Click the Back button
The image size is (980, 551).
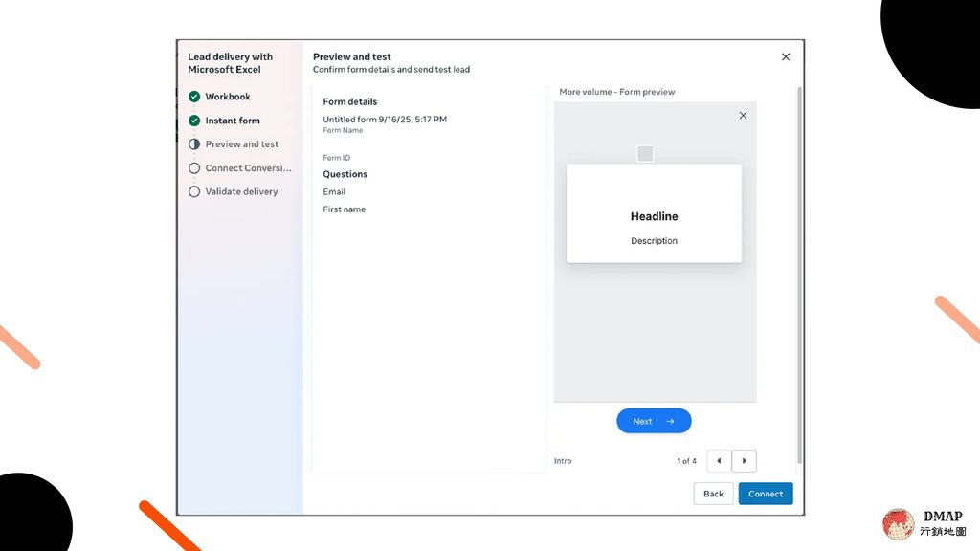(713, 494)
